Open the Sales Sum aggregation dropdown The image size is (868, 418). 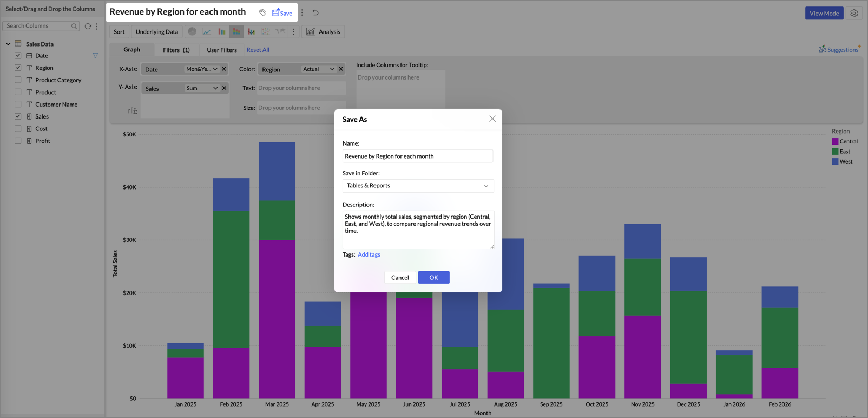[x=202, y=88]
